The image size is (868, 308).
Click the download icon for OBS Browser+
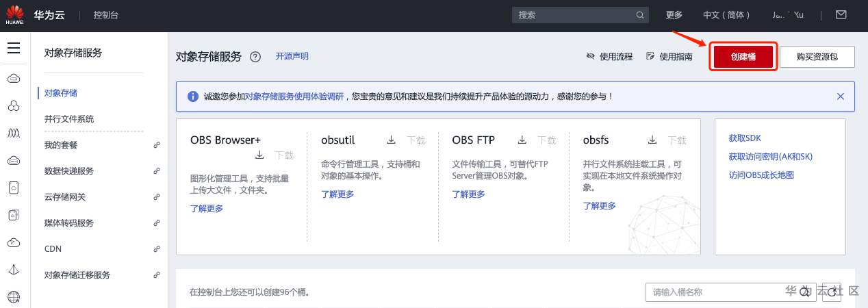259,155
